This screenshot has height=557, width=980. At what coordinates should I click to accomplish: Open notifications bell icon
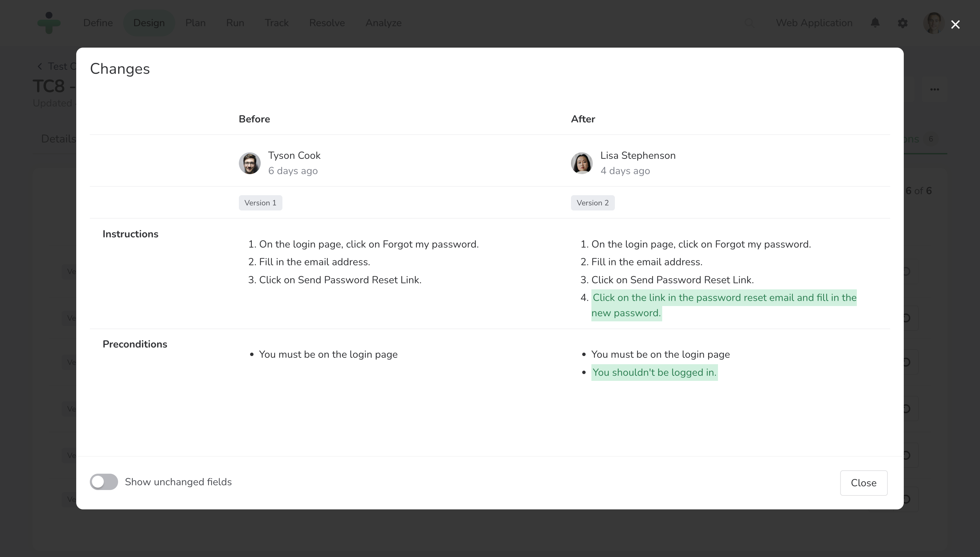[x=875, y=23]
